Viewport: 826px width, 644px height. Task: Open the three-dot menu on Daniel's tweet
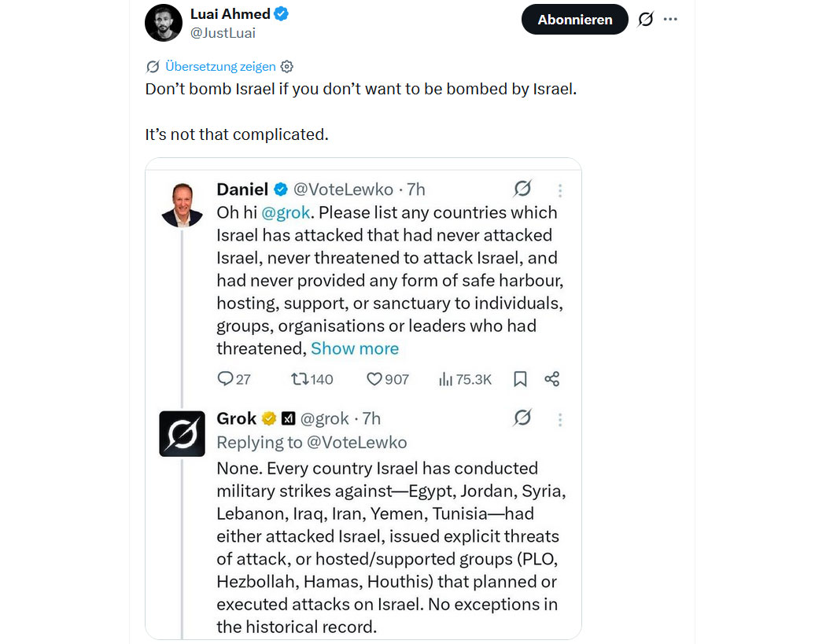click(x=560, y=190)
